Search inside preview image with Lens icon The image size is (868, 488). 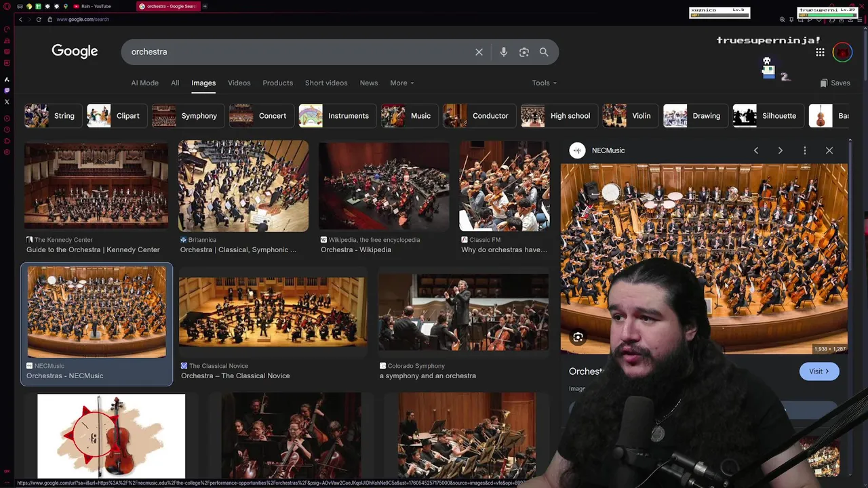(x=578, y=337)
